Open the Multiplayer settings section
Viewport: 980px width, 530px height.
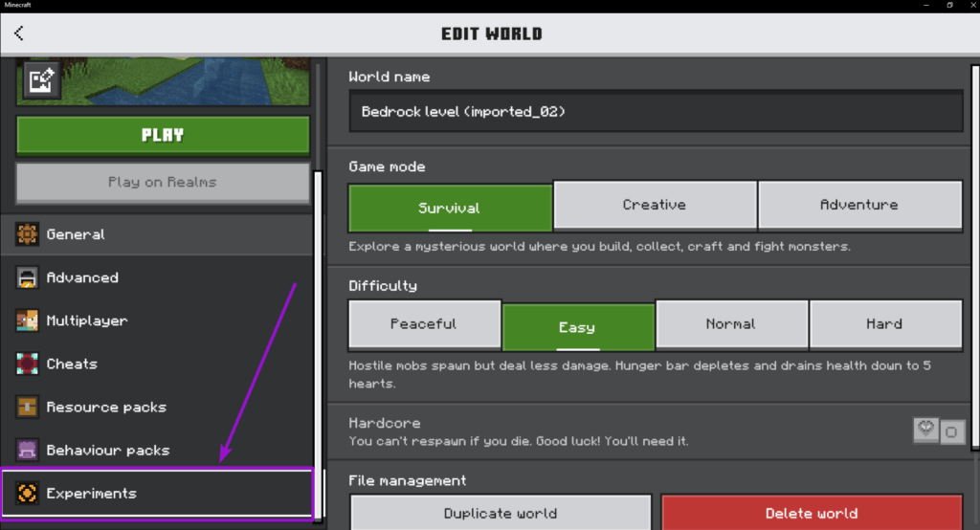coord(156,320)
